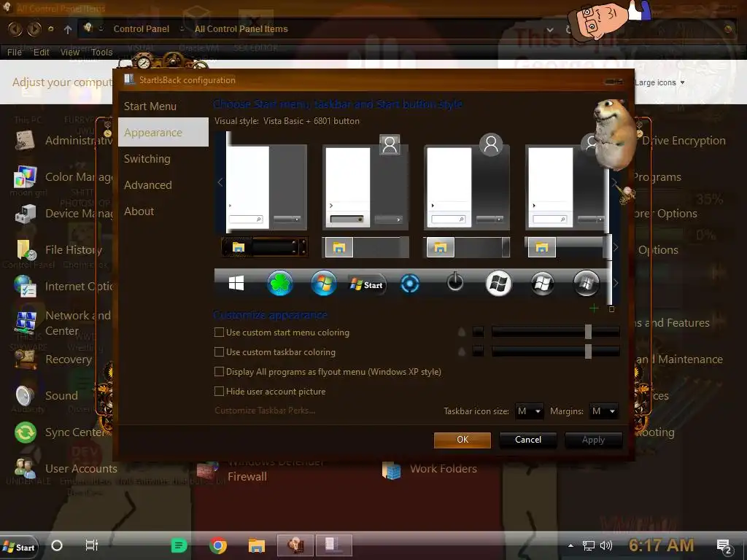Choose the dark glossy Windows logo start button
Screen dimensions: 747x560
coord(542,284)
